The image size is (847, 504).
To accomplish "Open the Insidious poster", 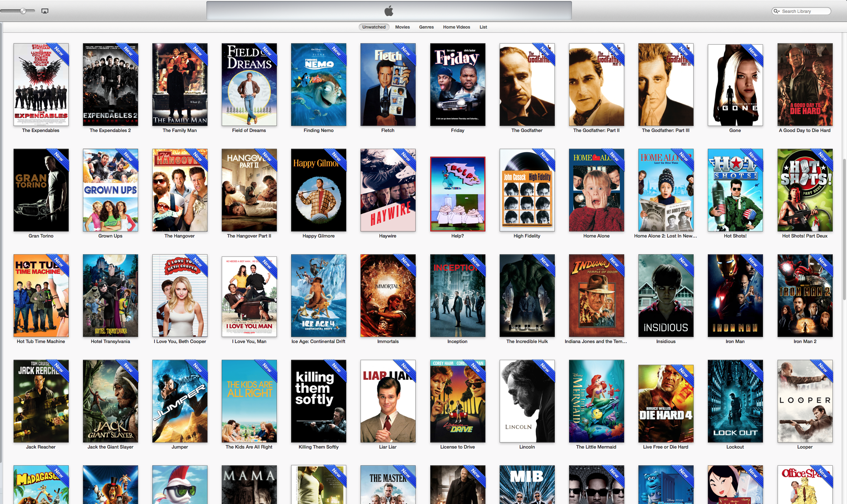I will [x=666, y=295].
